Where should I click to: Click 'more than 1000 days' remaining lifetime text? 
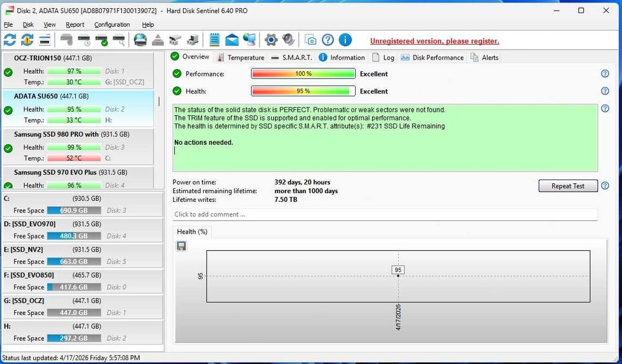[x=306, y=191]
